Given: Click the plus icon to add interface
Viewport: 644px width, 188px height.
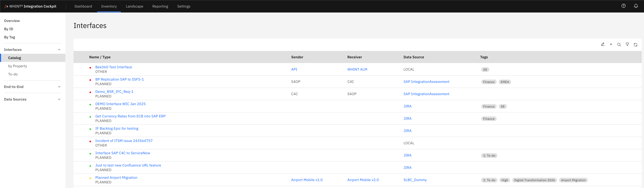Looking at the screenshot, I should click(x=611, y=44).
